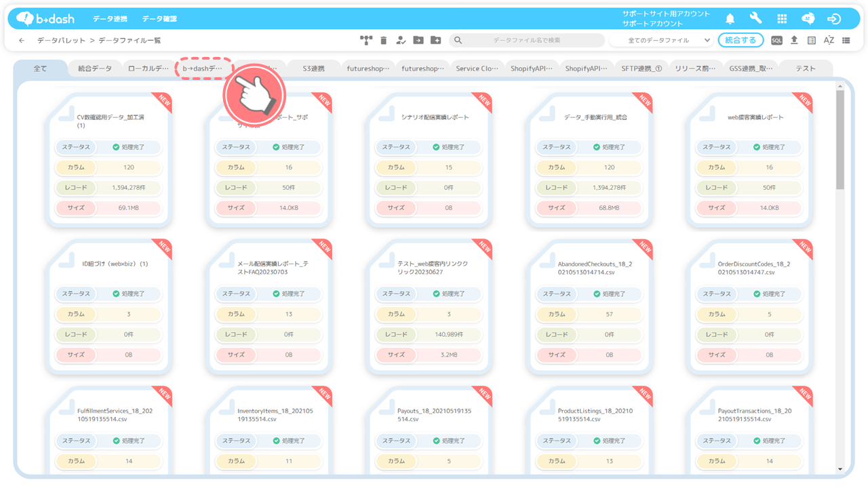Click the logout arrow icon
The height and width of the screenshot is (488, 868).
tap(834, 18)
